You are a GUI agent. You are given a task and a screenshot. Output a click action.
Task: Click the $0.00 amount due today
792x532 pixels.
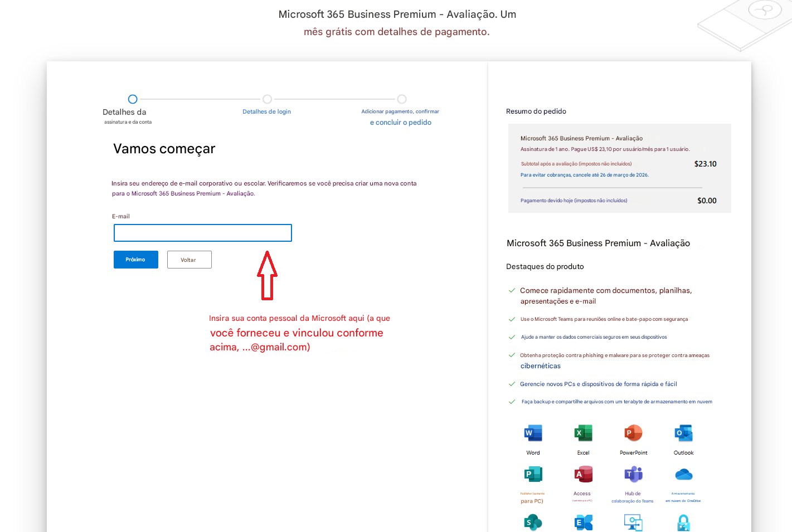707,201
